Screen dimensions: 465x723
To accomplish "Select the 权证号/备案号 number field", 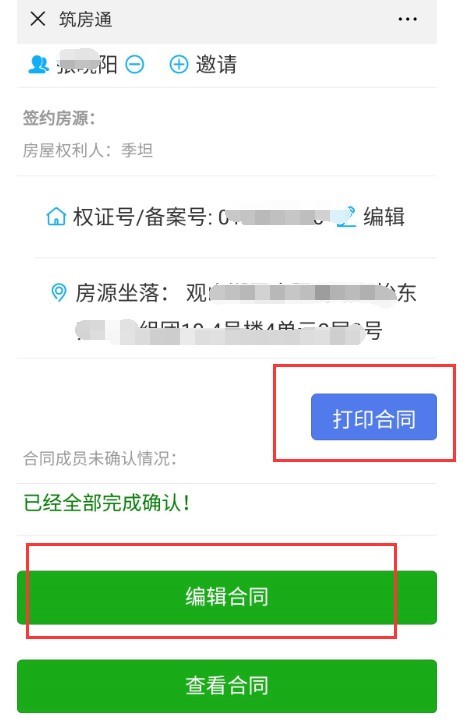I will pos(272,216).
